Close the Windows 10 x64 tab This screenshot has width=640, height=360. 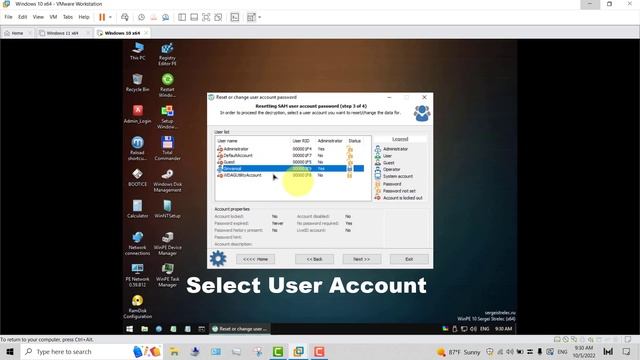tap(146, 33)
